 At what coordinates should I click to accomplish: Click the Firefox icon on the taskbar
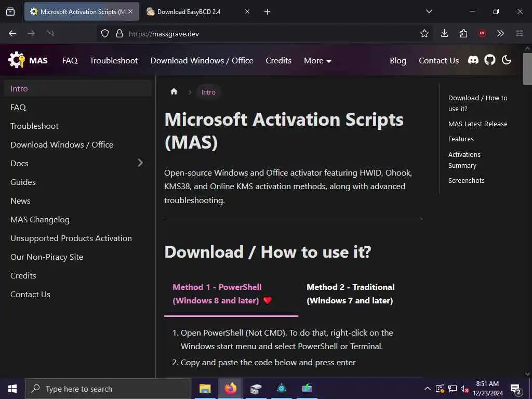(x=230, y=389)
